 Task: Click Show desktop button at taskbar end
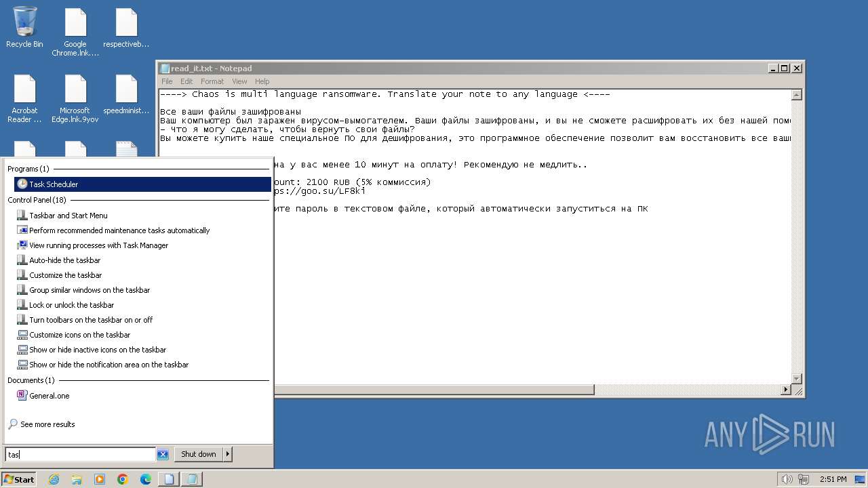pos(860,479)
